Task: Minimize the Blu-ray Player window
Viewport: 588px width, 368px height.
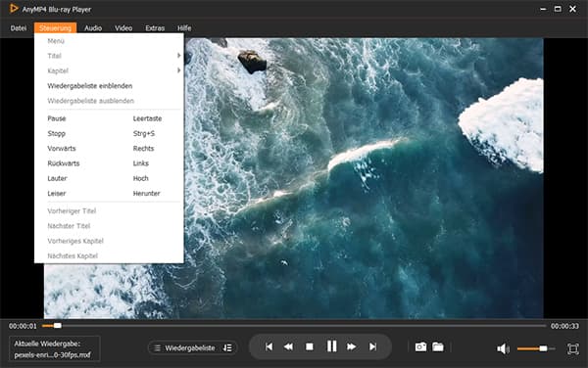Action: click(543, 9)
